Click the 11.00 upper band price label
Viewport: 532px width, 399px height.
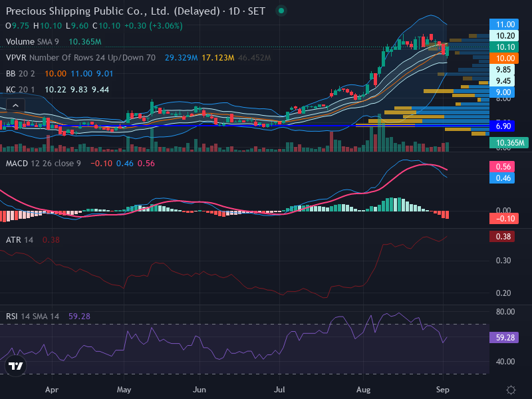tap(504, 25)
